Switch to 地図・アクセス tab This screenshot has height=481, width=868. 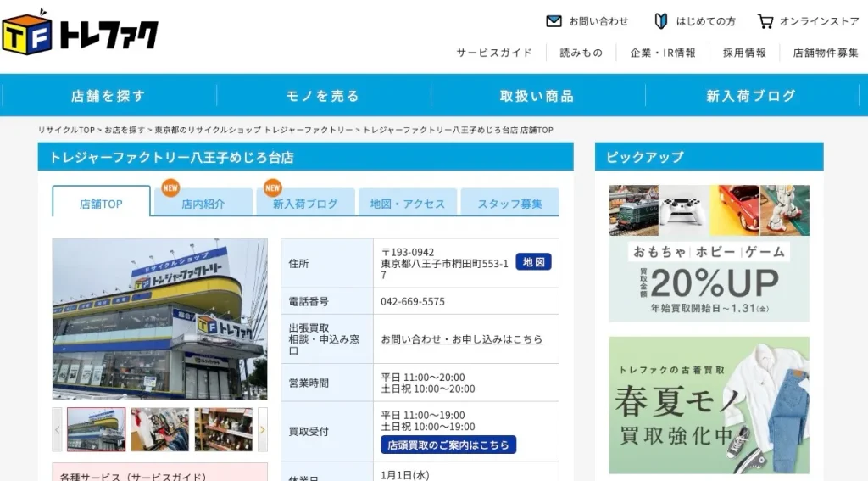408,204
